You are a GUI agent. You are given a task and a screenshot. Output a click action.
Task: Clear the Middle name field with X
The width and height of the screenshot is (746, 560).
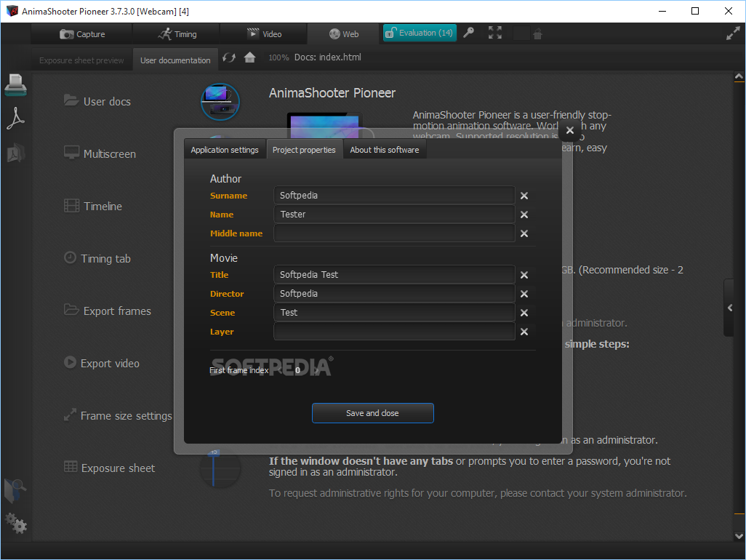pyautogui.click(x=524, y=233)
